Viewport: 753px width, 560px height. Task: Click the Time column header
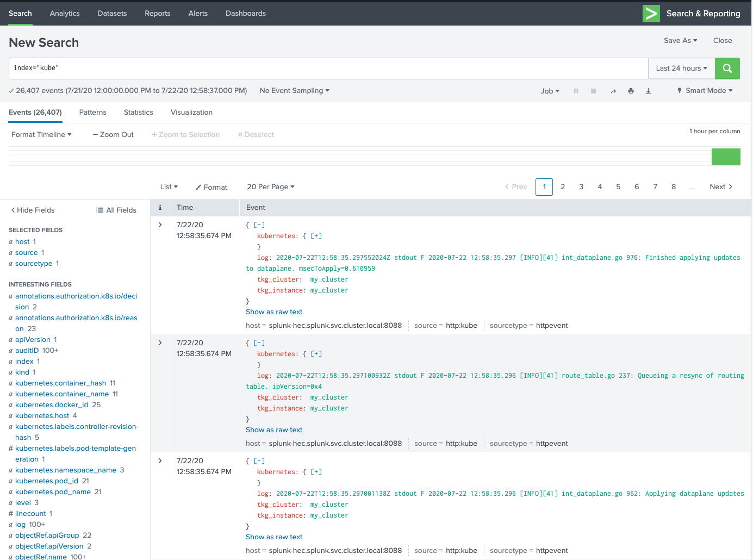tap(185, 207)
